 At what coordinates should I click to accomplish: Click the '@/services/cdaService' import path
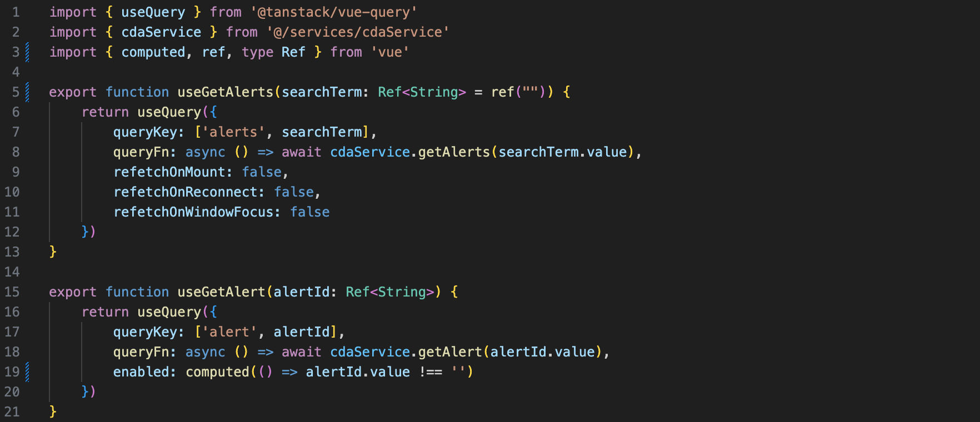[x=358, y=32]
